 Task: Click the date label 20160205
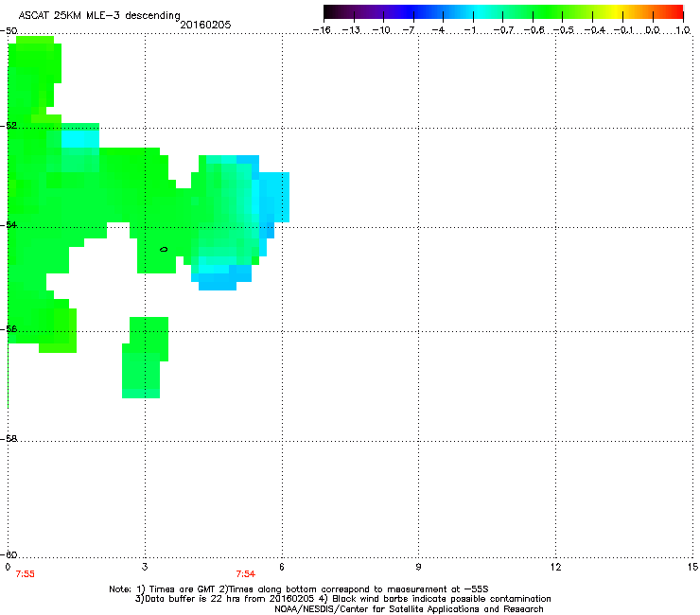(x=205, y=25)
